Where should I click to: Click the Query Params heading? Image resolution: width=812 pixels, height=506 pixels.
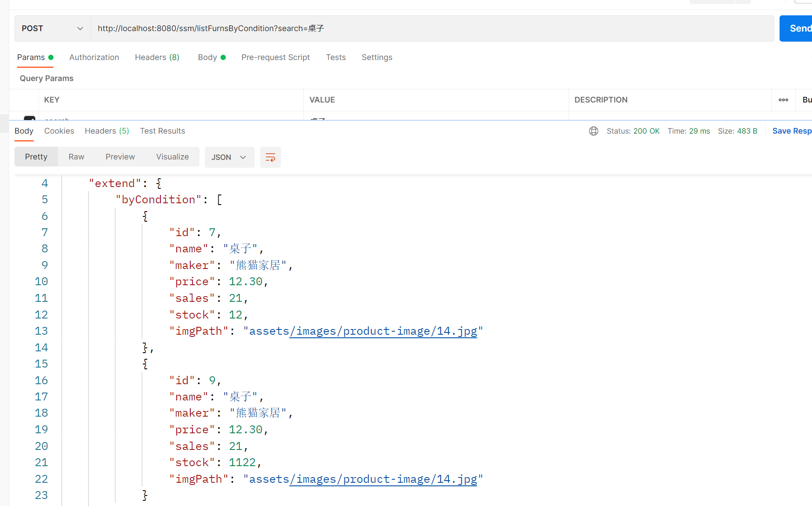(46, 78)
